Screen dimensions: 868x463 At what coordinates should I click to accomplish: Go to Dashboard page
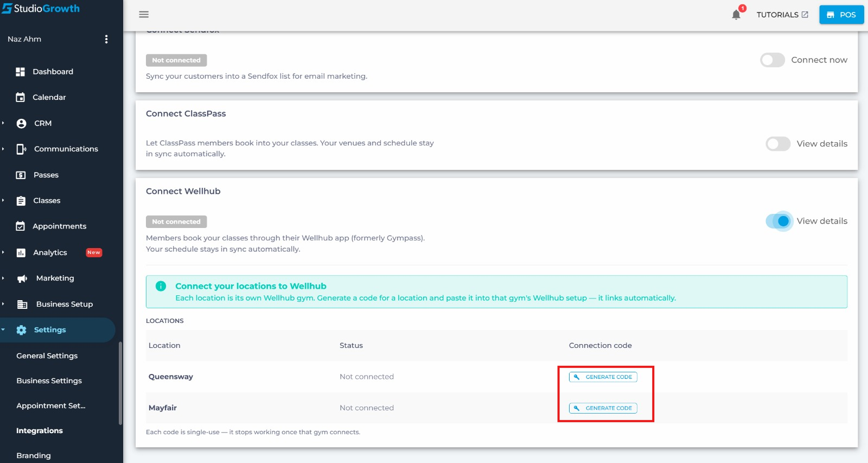pyautogui.click(x=53, y=72)
